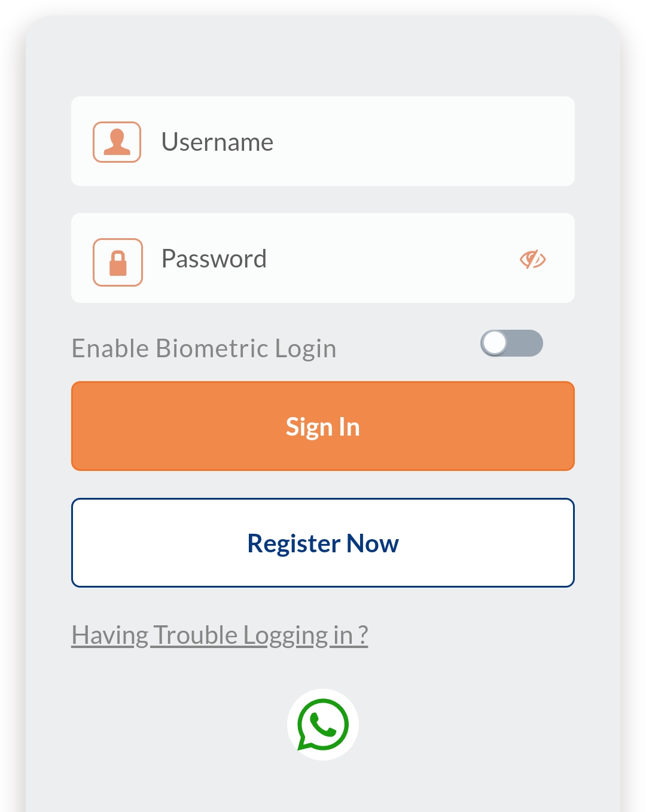The width and height of the screenshot is (646, 812).
Task: Submit login with Sign In
Action: (x=323, y=426)
